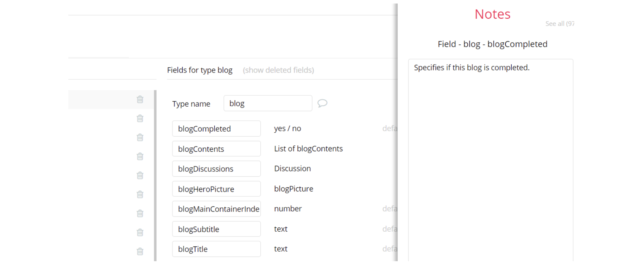Open the See all notes link
This screenshot has width=644, height=264.
pos(559,24)
